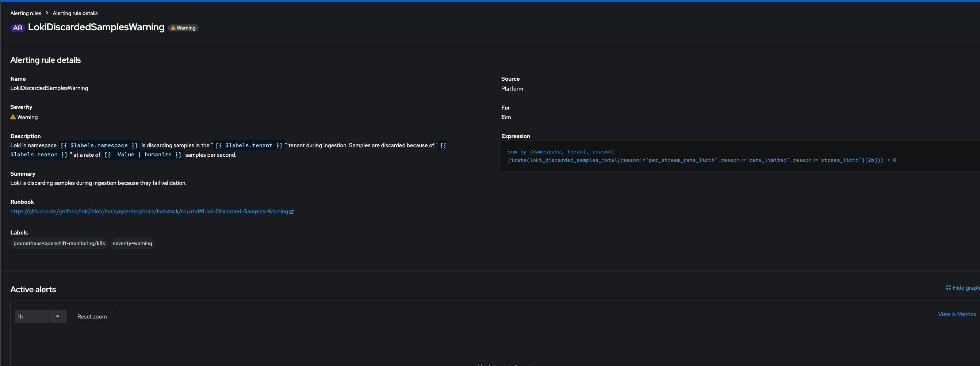
Task: Click the Severity field label
Action: tap(21, 107)
